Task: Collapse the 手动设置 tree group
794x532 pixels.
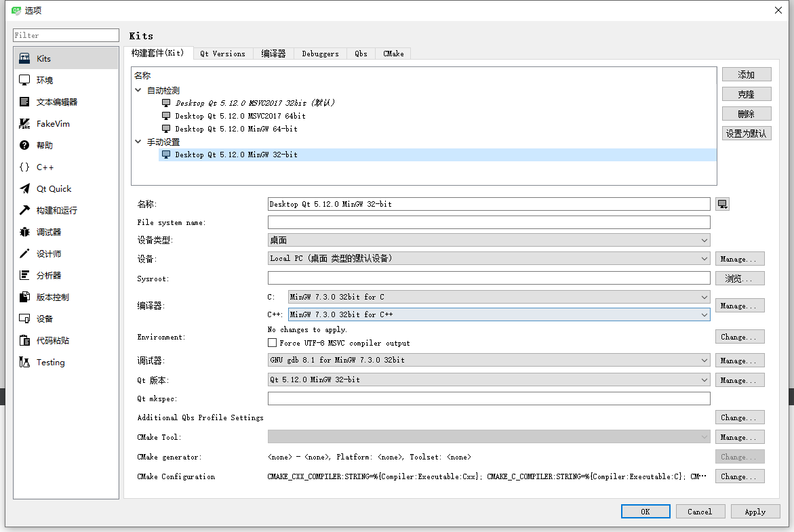Action: (138, 142)
